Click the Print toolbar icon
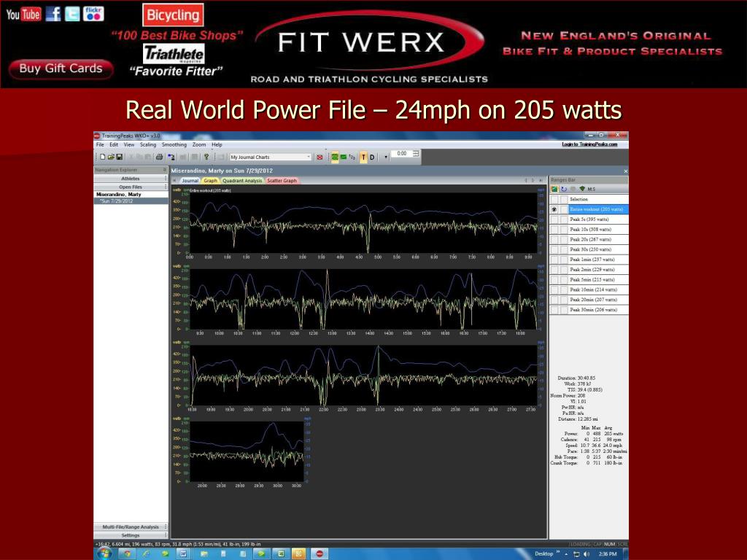The width and height of the screenshot is (747, 560). click(x=159, y=157)
